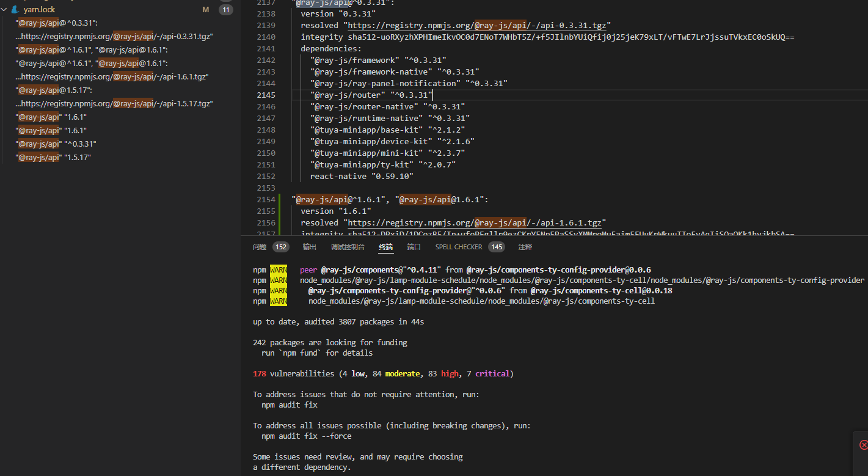Select the yarn.lock file name in results

40,10
